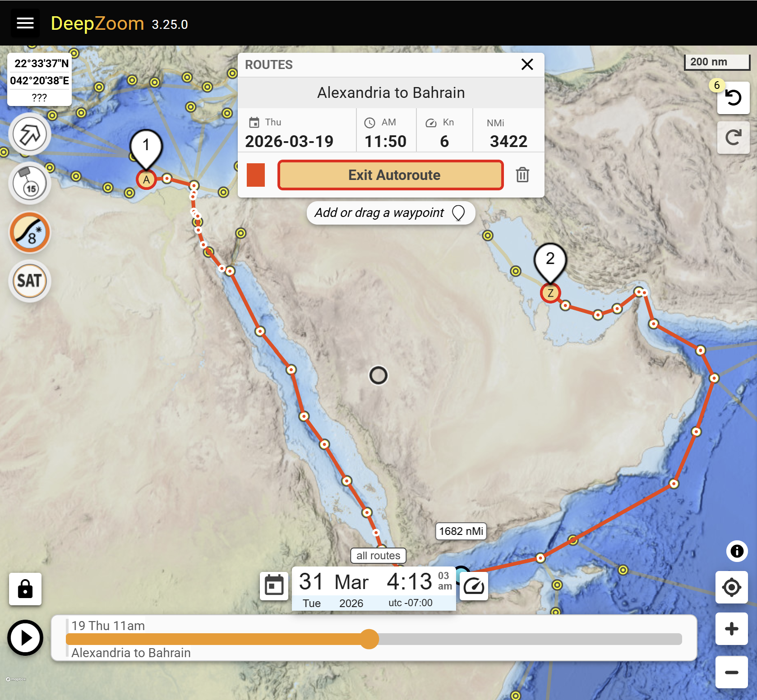The width and height of the screenshot is (757, 700).
Task: Click the undo arrow icon
Action: (x=733, y=98)
